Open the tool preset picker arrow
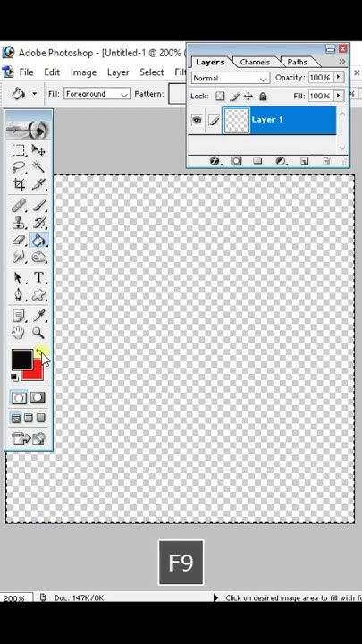The width and height of the screenshot is (362, 644). coord(35,94)
